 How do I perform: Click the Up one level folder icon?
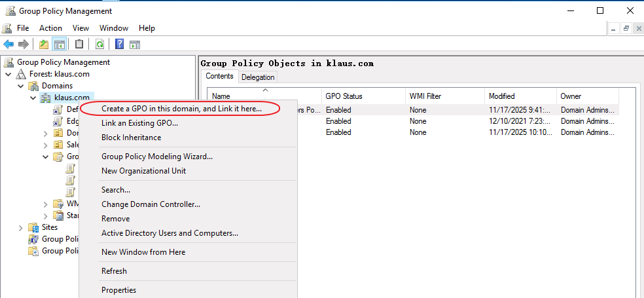tap(44, 45)
